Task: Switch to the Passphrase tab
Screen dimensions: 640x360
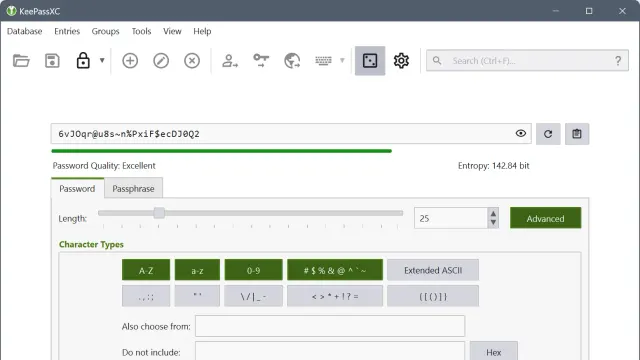Action: tap(133, 189)
